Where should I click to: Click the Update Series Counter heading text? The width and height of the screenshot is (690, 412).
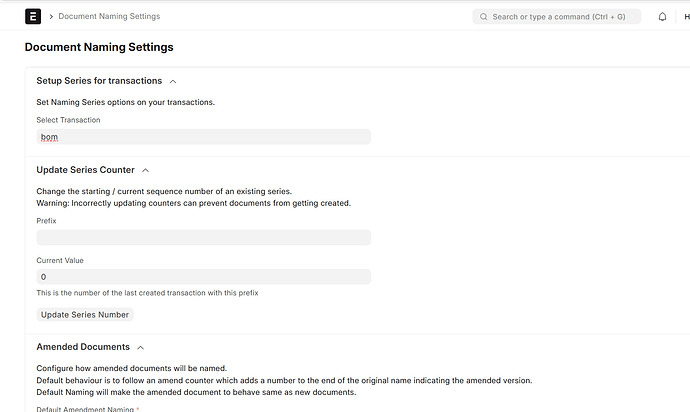click(85, 170)
